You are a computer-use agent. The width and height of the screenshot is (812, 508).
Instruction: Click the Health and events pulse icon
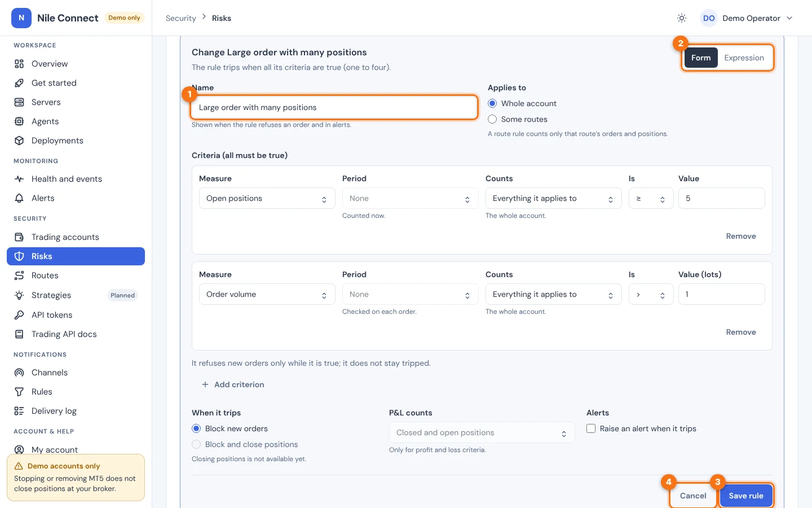[19, 179]
